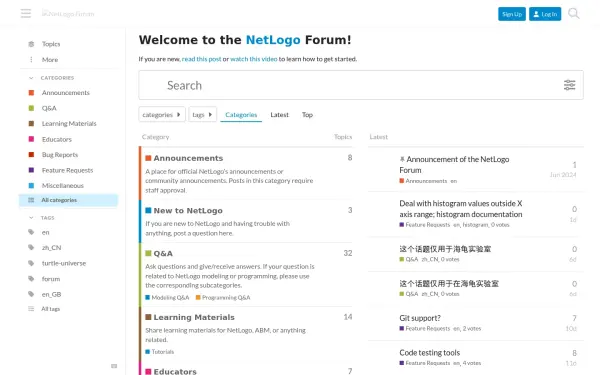Open the "这个话题仅用于海龟实验室" topic
This screenshot has height=375, width=600.
445,249
